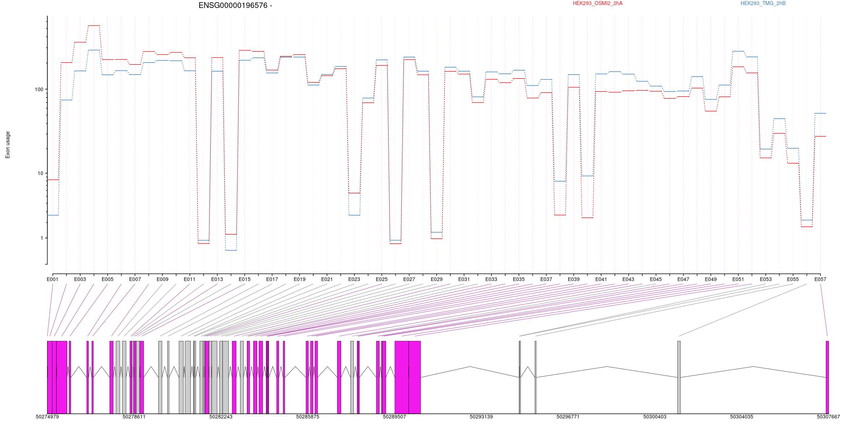The height and width of the screenshot is (434, 868).
Task: Select exon label E003
Action: [x=80, y=279]
